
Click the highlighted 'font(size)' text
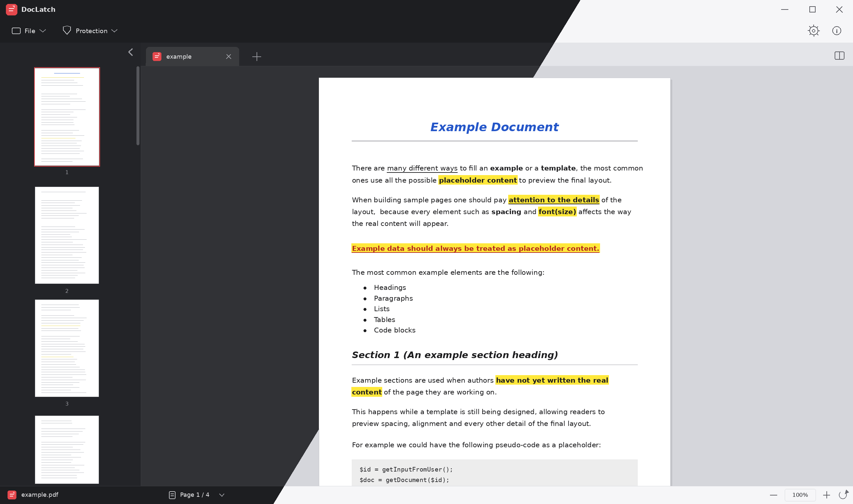[x=557, y=212]
